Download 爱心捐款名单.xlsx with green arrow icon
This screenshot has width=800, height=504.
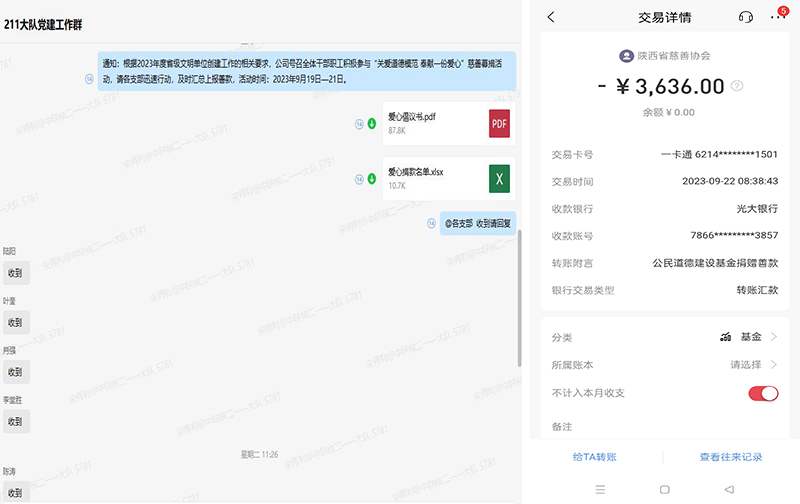pos(371,179)
